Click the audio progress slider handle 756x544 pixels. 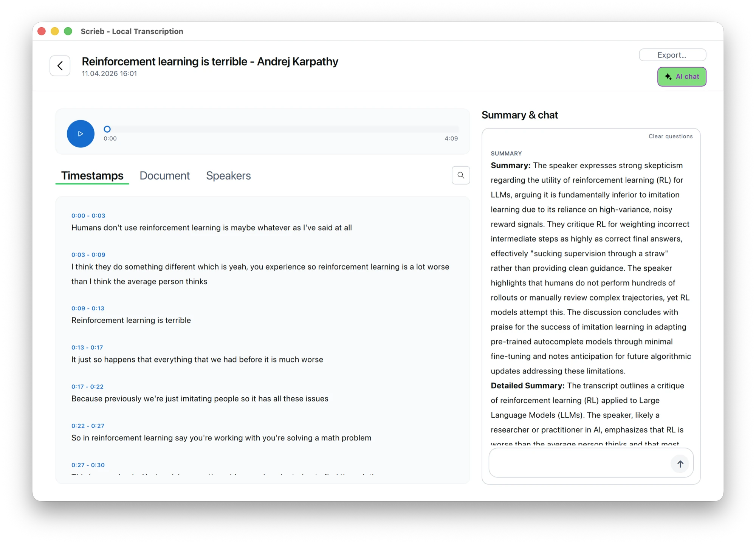(x=107, y=129)
